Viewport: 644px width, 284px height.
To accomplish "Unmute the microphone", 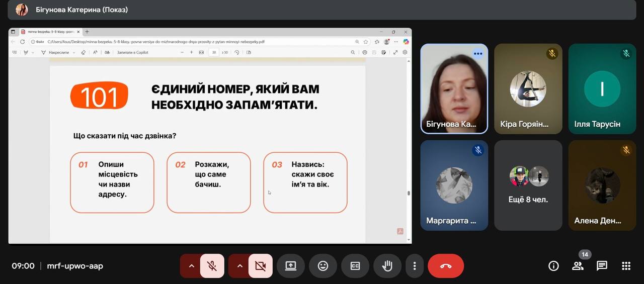I will (x=212, y=266).
